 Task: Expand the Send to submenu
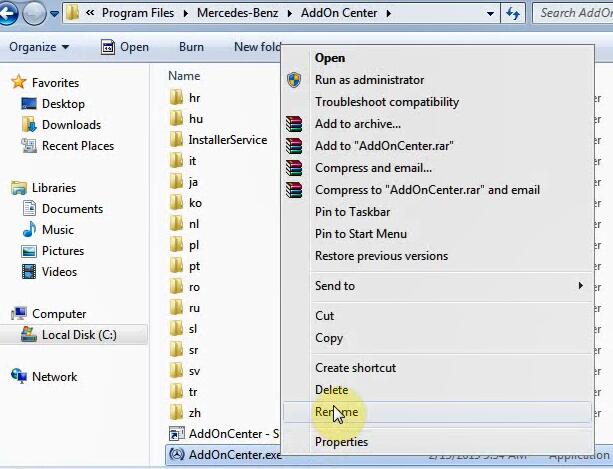[436, 286]
